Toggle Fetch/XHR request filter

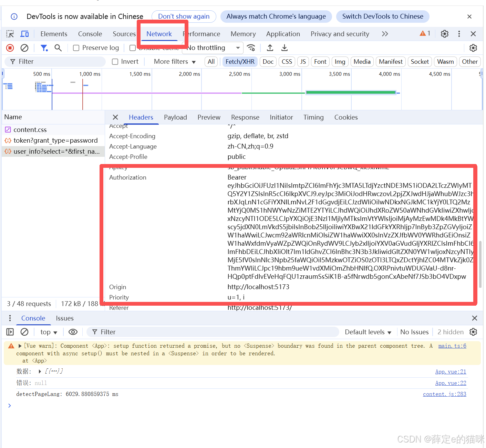(x=240, y=62)
